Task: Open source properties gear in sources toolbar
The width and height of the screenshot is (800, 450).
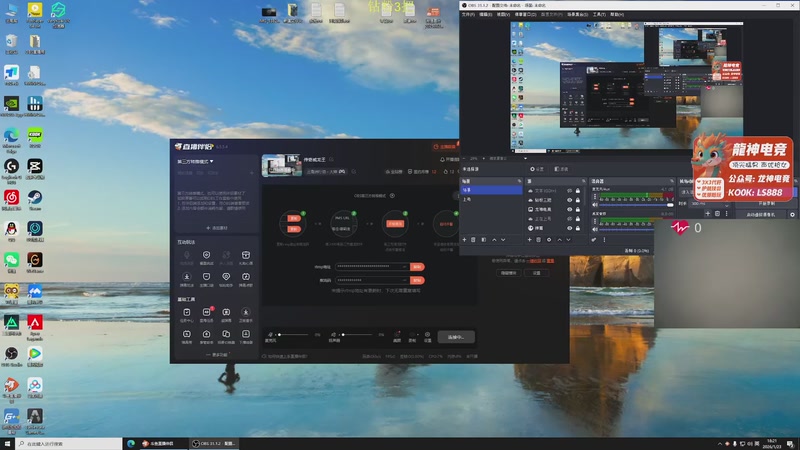Action: [549, 240]
